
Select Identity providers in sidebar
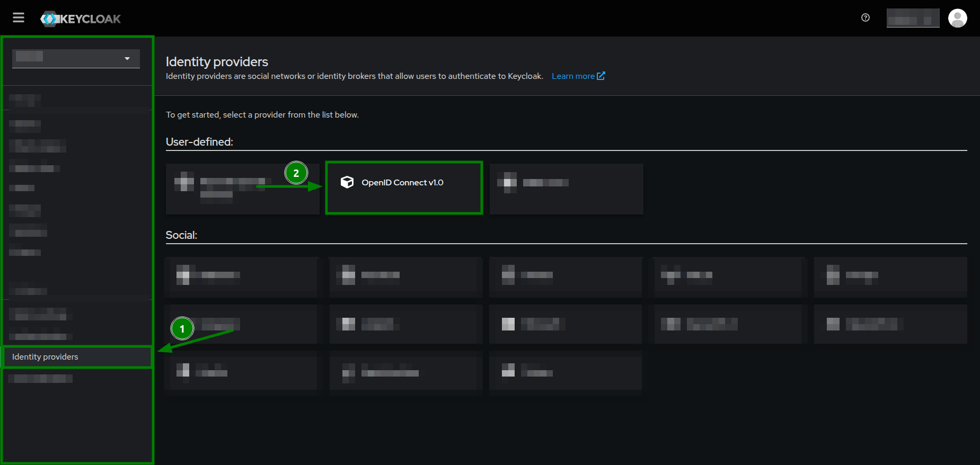(x=77, y=357)
